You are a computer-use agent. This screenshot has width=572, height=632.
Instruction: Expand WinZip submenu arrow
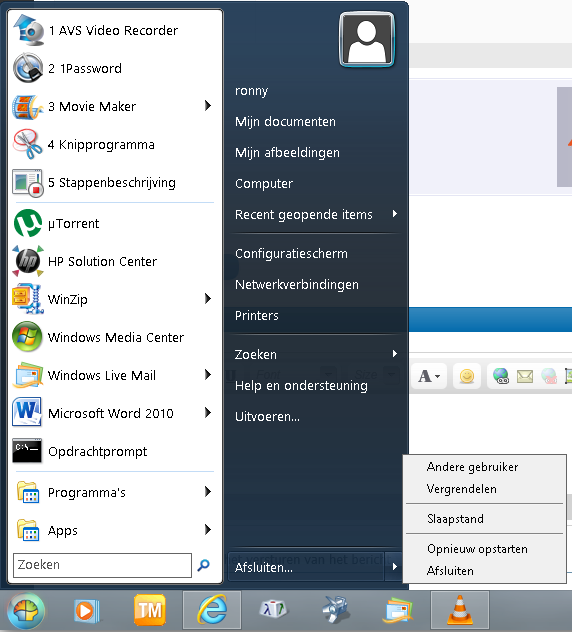(208, 299)
